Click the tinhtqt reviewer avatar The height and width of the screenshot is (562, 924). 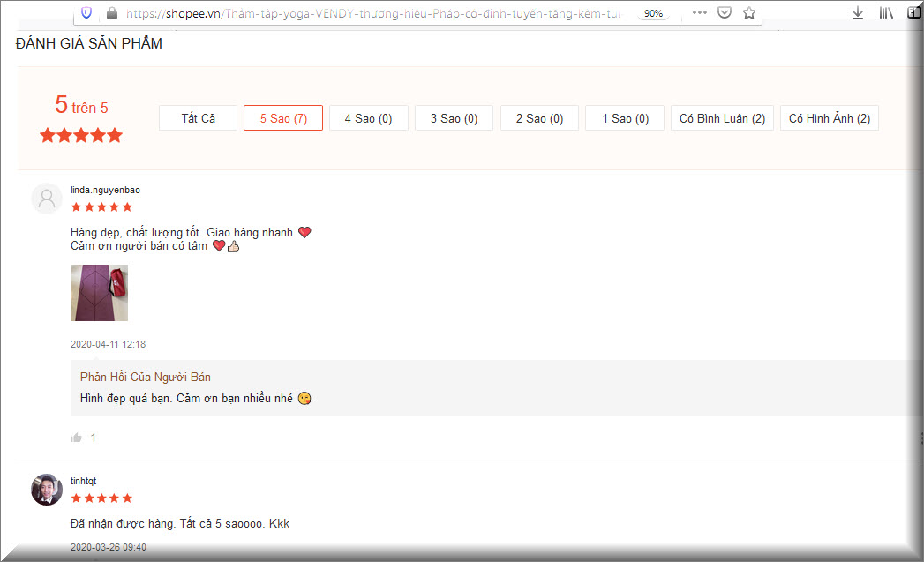[x=47, y=490]
